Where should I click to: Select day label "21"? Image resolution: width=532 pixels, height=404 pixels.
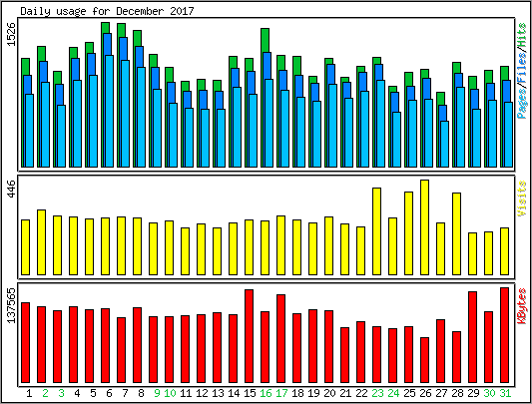pos(345,393)
